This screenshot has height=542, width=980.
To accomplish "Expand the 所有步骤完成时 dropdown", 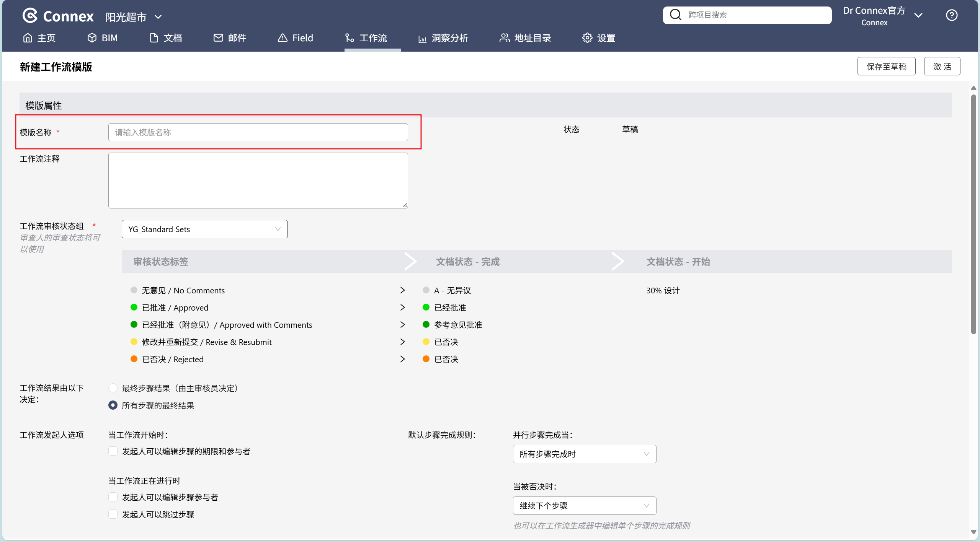I will [x=584, y=454].
